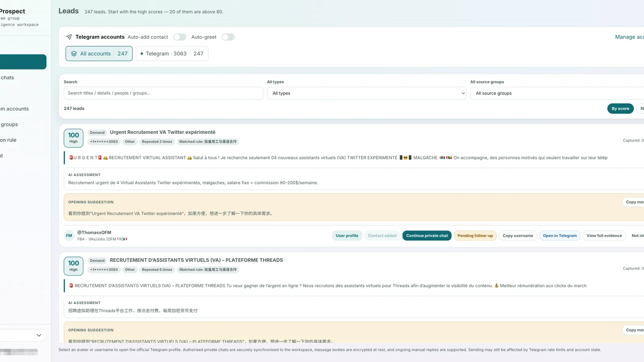Copy the opening suggestion for the Threads lead
Viewport: 644px width, 362px height.
pos(634,330)
